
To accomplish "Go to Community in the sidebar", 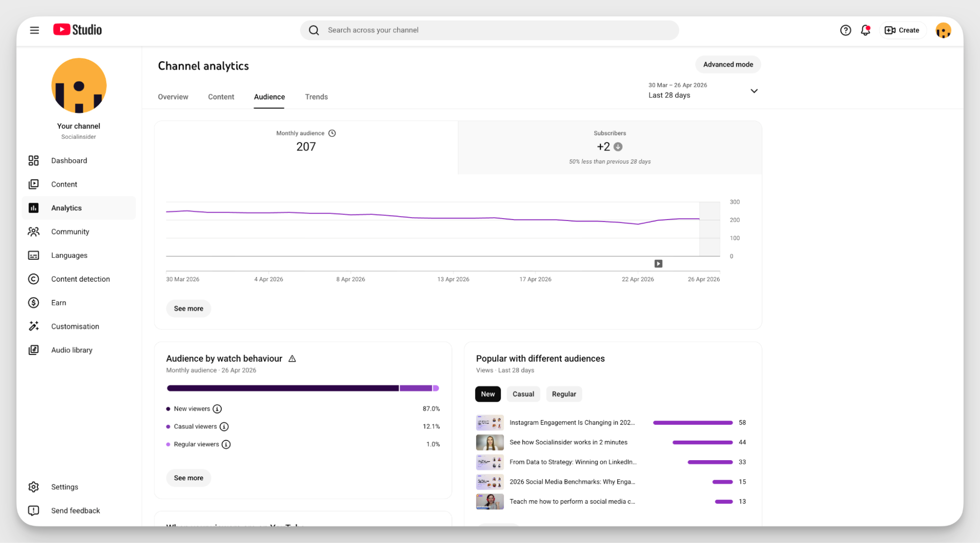I will [x=79, y=232].
